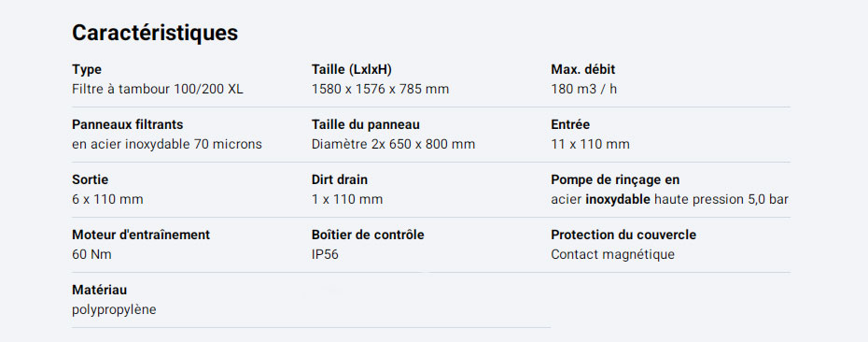The width and height of the screenshot is (868, 342).
Task: Click the 1580 x 1576 x 785 mm value
Action: point(380,90)
